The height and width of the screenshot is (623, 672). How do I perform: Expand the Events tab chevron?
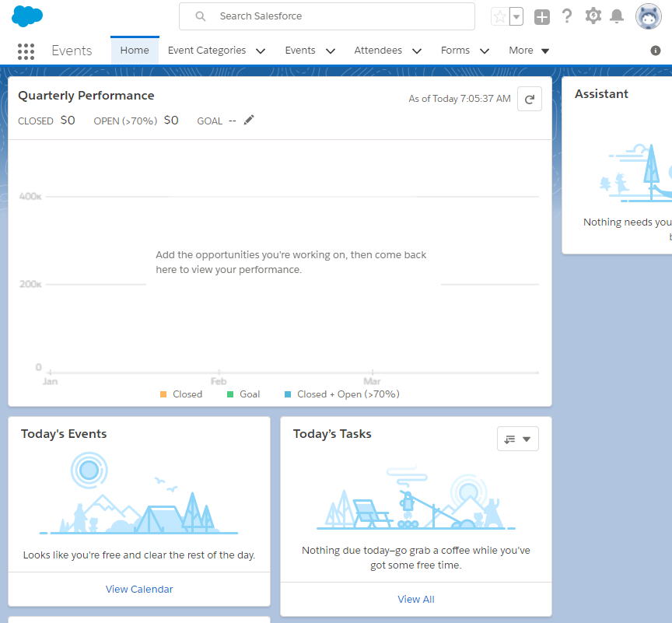331,51
